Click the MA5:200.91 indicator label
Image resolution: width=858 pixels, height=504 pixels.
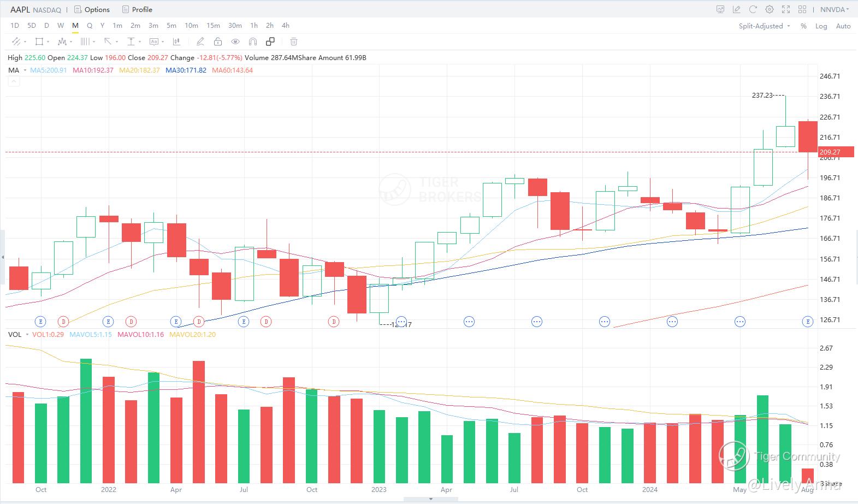(49, 70)
